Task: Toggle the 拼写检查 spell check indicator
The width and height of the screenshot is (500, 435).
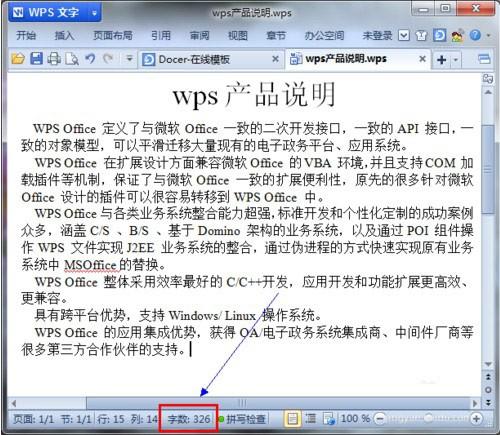Action: [x=242, y=419]
